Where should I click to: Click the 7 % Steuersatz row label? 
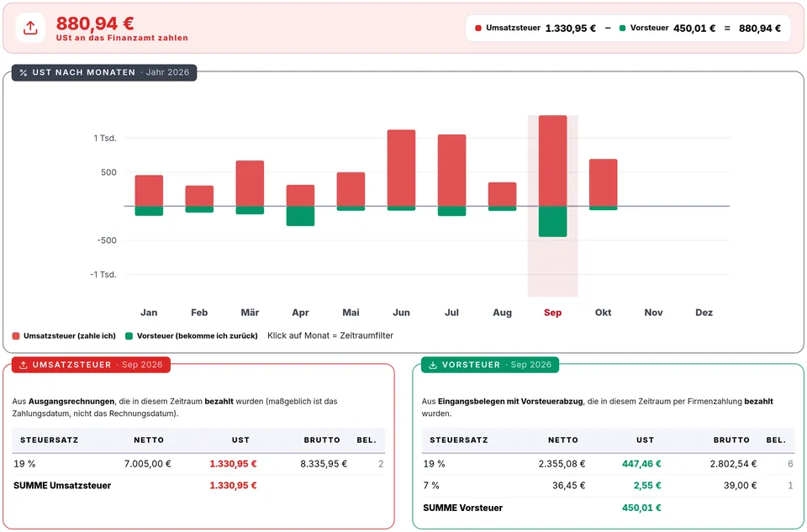click(431, 485)
